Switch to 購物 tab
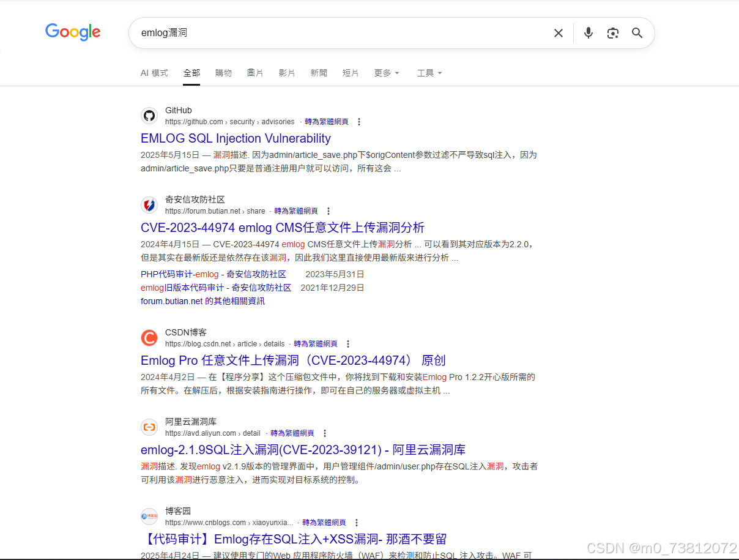The width and height of the screenshot is (739, 560). 224,73
